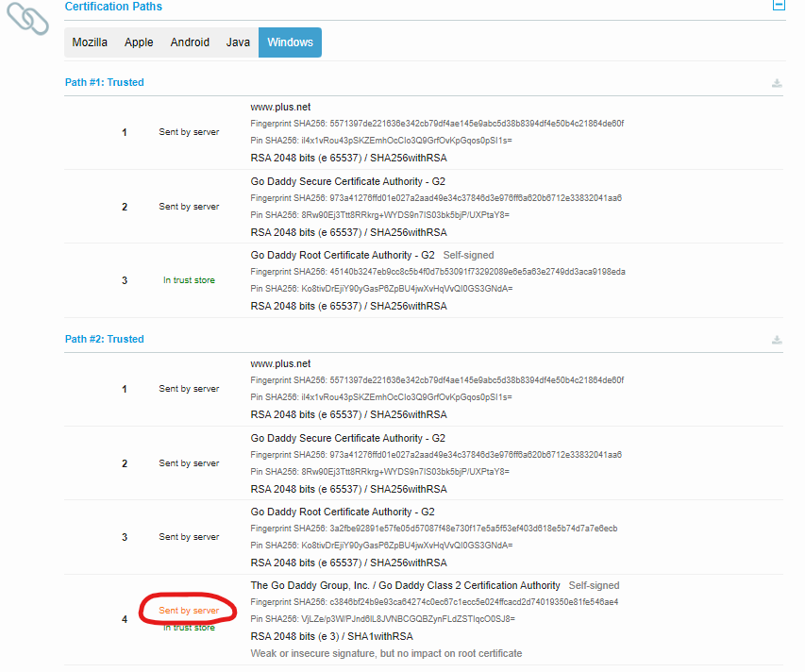The height and width of the screenshot is (672, 805).
Task: Switch to the Mozilla tab
Action: pos(90,42)
